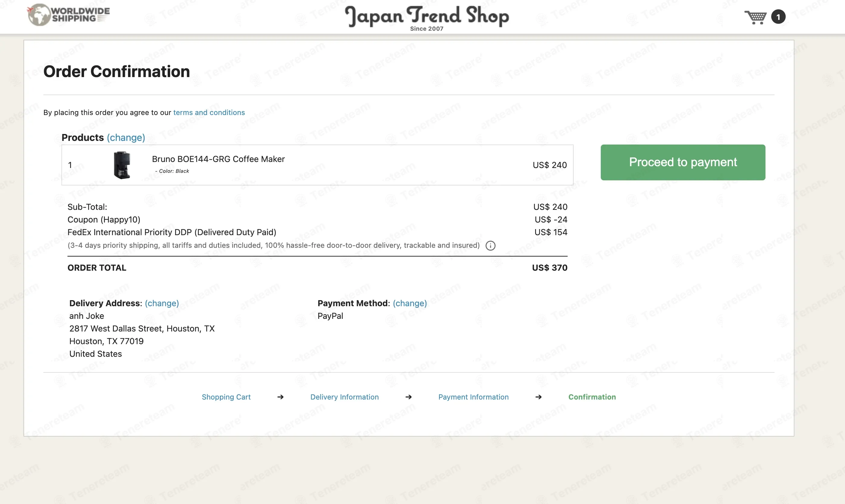Change the Payment Method

[410, 303]
